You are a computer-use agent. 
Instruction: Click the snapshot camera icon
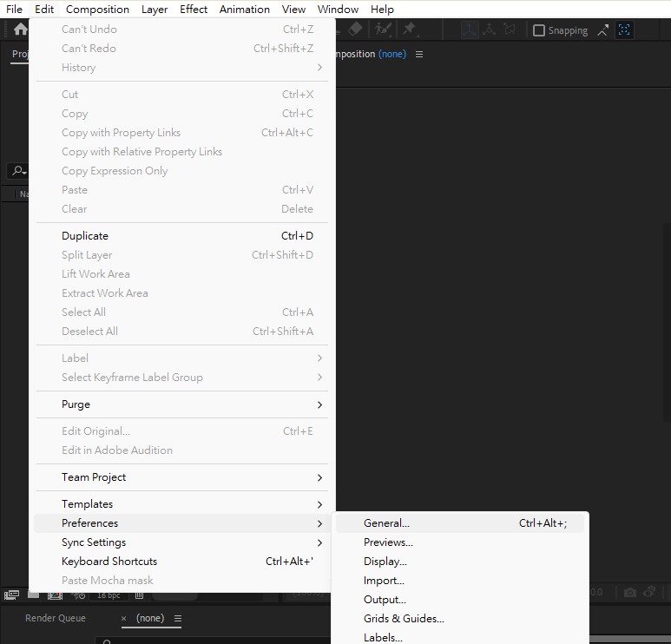click(630, 593)
